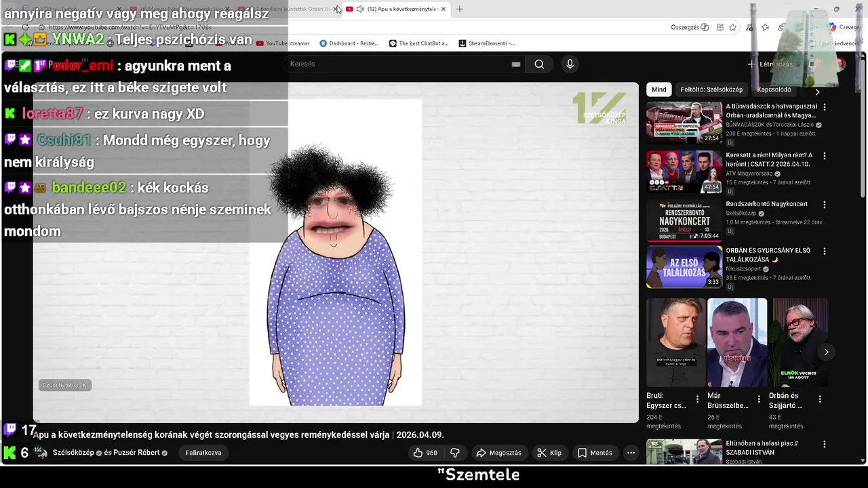Screen dimensions: 868x488
Task: Dislike the video with thumbs down
Action: [455, 453]
